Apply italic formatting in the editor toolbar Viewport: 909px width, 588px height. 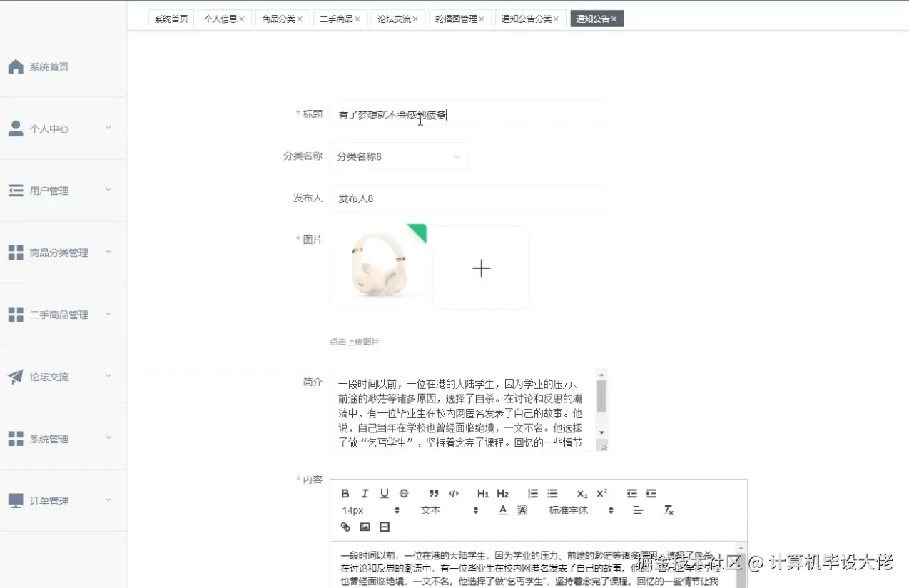click(365, 493)
